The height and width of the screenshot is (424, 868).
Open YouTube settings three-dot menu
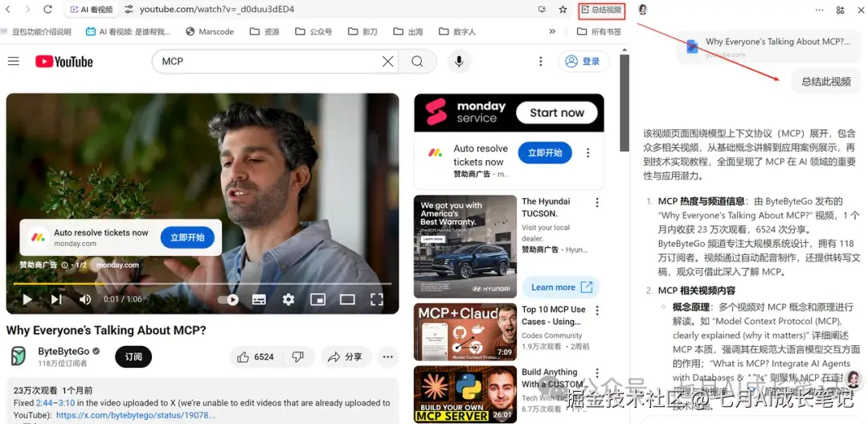(541, 61)
